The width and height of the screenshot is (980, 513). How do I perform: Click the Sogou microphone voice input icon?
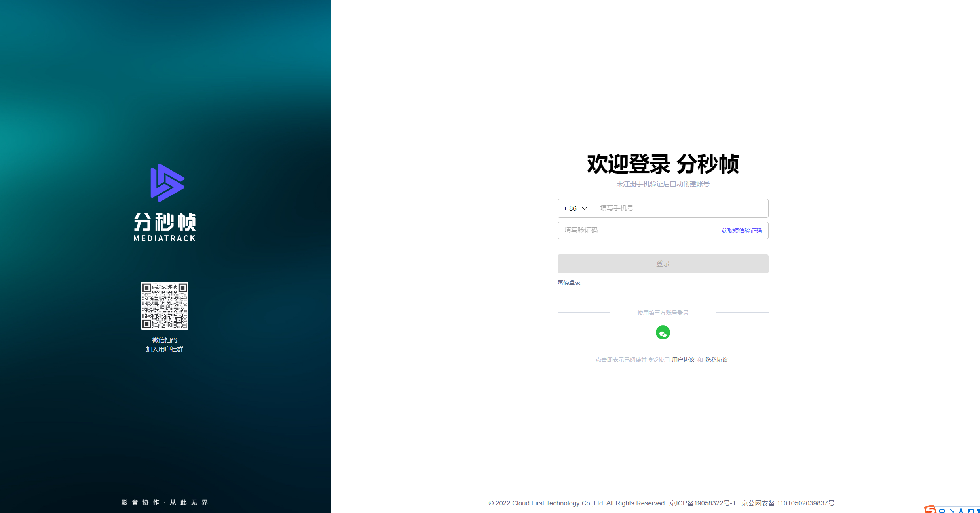tap(961, 511)
